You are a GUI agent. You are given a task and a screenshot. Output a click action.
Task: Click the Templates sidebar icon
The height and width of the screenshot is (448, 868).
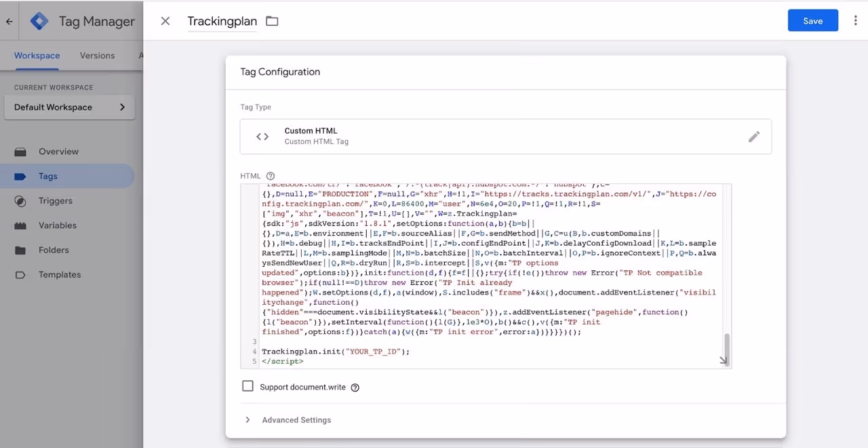(x=20, y=275)
